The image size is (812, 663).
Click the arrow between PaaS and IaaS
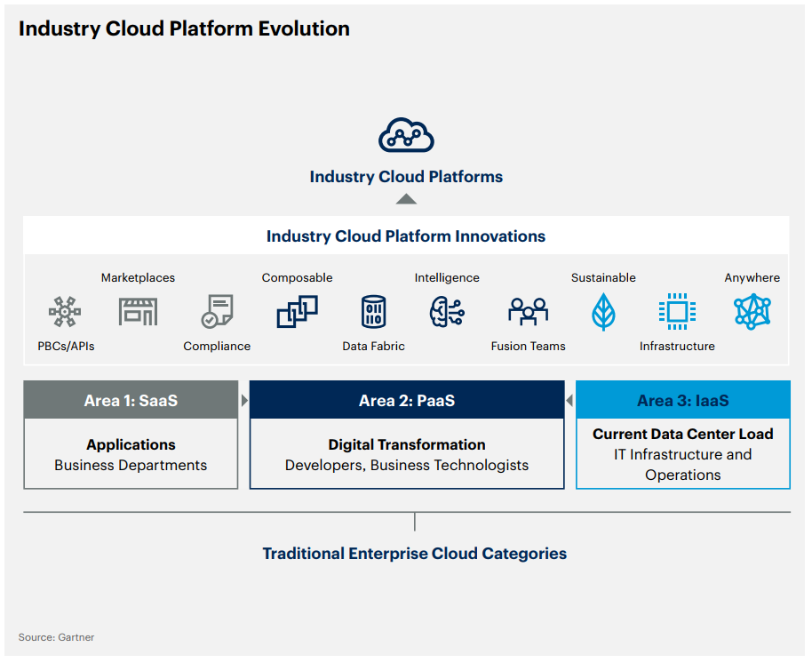pyautogui.click(x=569, y=401)
